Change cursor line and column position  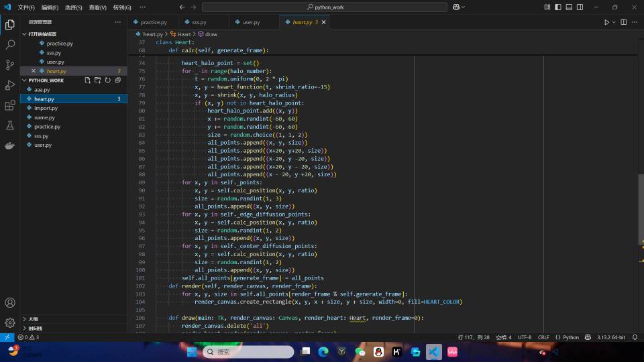(474, 337)
